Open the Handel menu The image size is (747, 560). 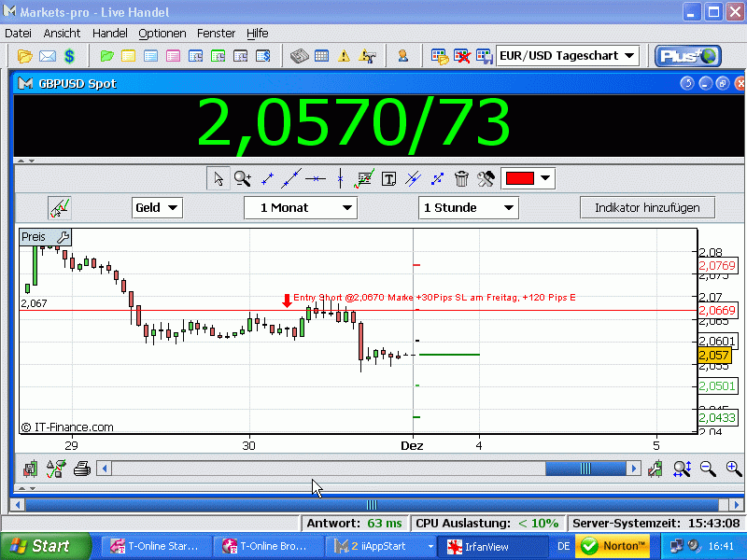tap(110, 34)
